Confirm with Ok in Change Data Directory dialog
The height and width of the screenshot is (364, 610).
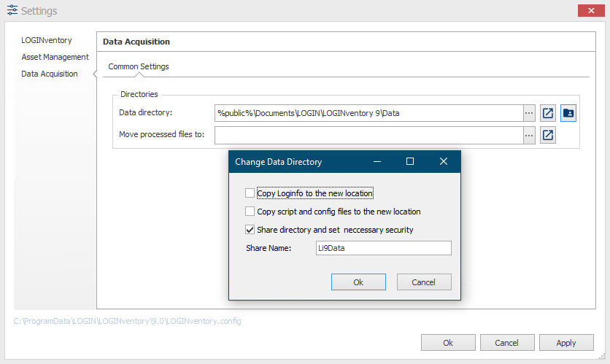click(358, 282)
